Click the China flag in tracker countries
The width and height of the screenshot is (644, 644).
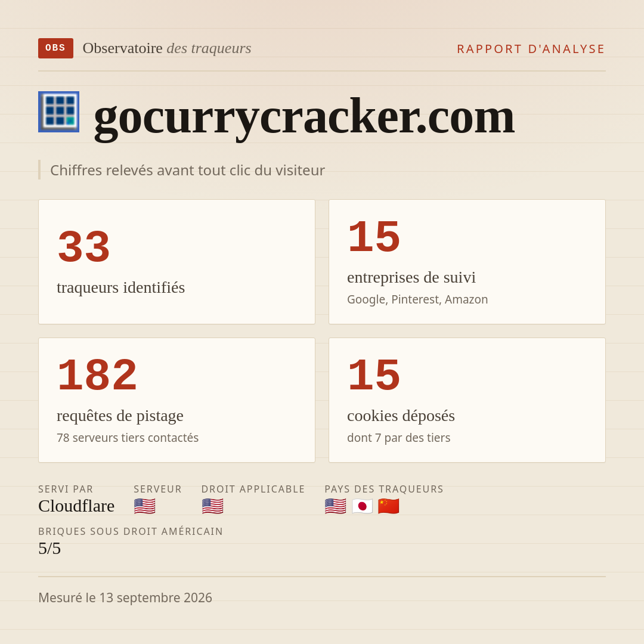tap(389, 506)
